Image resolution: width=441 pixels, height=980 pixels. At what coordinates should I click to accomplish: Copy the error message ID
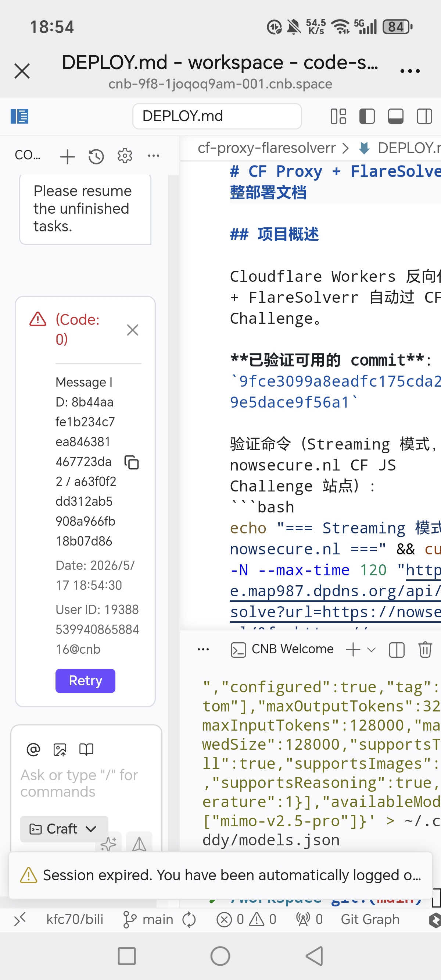click(x=132, y=462)
